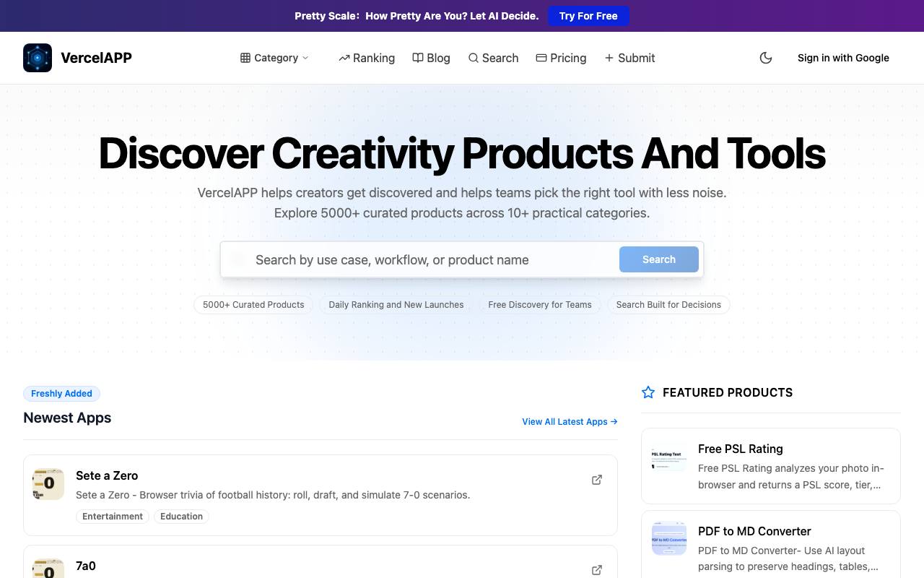
Task: Click the Pricing credit card icon
Action: tap(541, 58)
